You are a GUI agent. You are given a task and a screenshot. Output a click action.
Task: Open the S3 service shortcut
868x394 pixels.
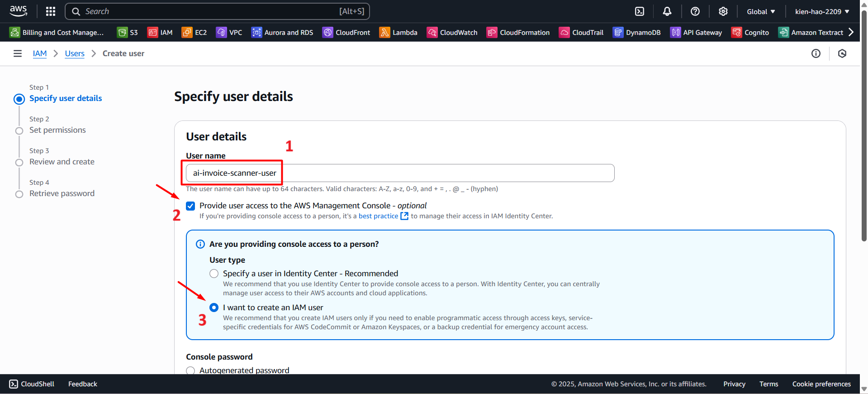(128, 33)
